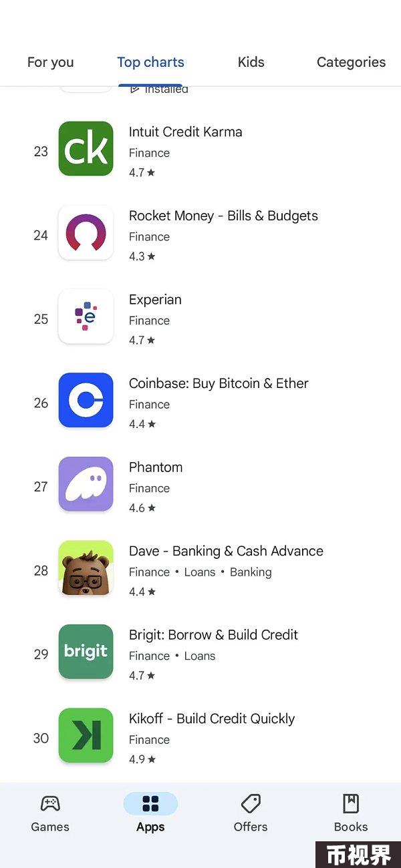
Task: Open the Intuit Credit Karma app icon
Action: 86,149
